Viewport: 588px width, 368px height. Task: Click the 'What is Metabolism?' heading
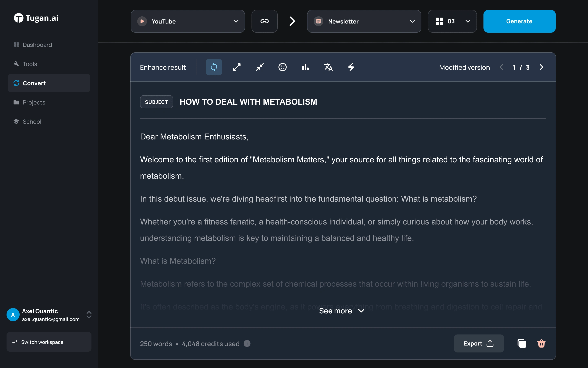(x=178, y=261)
